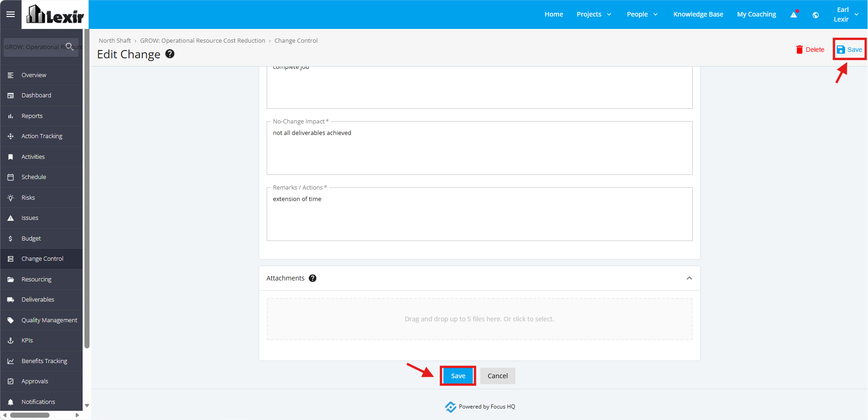Select Change Control in the sidebar

click(x=41, y=259)
